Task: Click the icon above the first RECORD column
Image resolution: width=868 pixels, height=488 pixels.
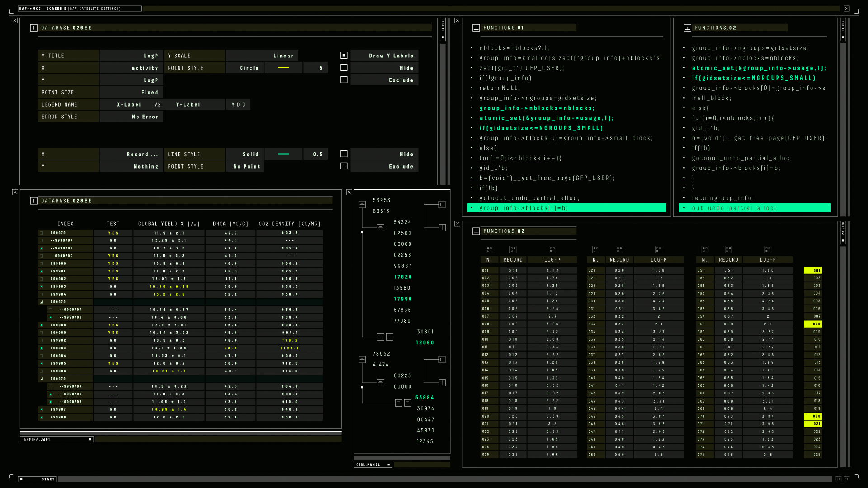Action: 513,249
